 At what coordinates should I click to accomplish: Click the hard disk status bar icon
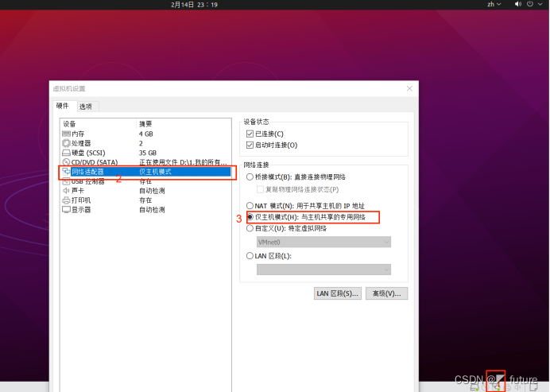click(x=474, y=387)
